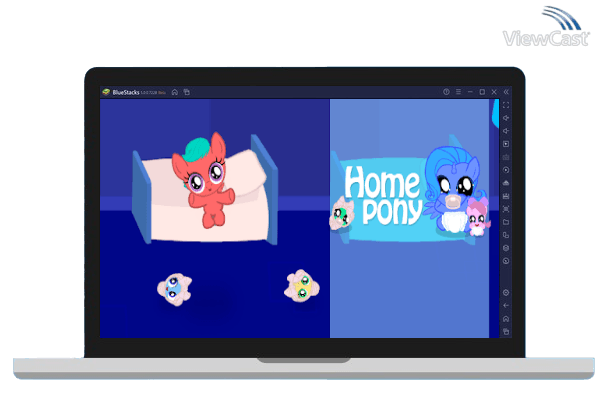Tap the blue pony with pacifier
The image size is (602, 414).
(x=453, y=190)
